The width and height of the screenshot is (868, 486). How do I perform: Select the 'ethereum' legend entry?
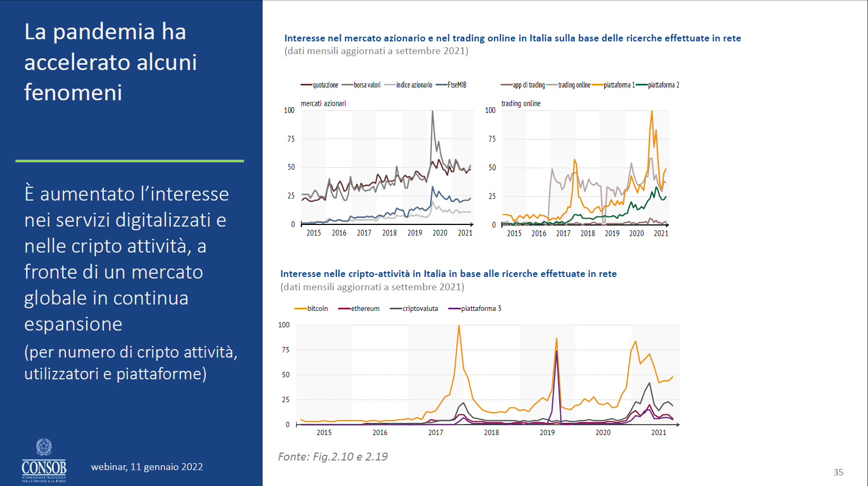(x=359, y=308)
